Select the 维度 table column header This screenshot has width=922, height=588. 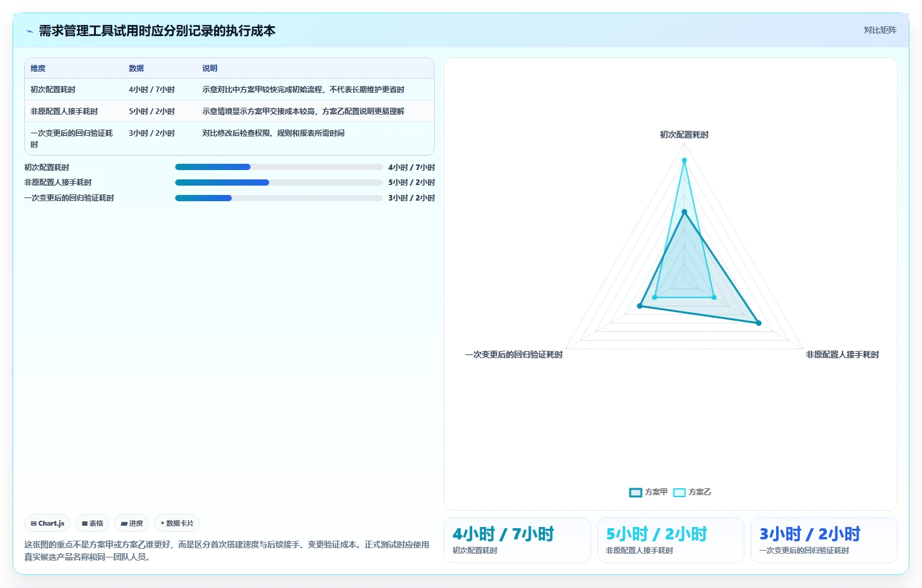pos(38,69)
